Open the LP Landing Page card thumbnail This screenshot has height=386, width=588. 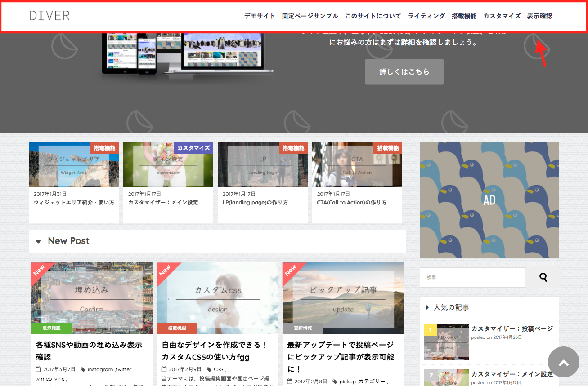[x=263, y=165]
